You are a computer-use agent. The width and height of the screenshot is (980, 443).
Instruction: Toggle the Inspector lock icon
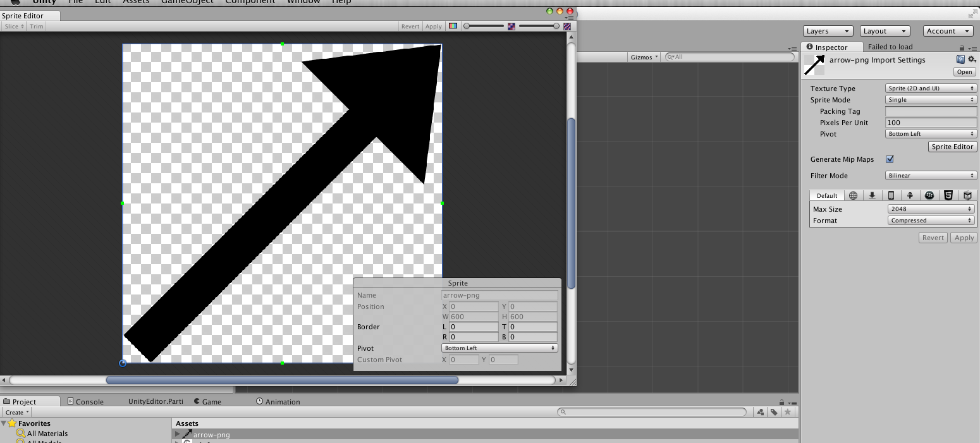962,48
